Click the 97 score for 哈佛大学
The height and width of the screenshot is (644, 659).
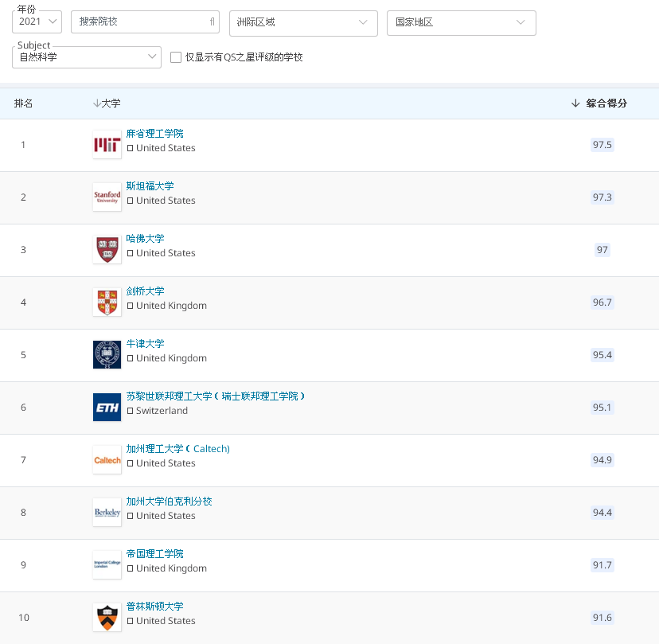pos(602,250)
